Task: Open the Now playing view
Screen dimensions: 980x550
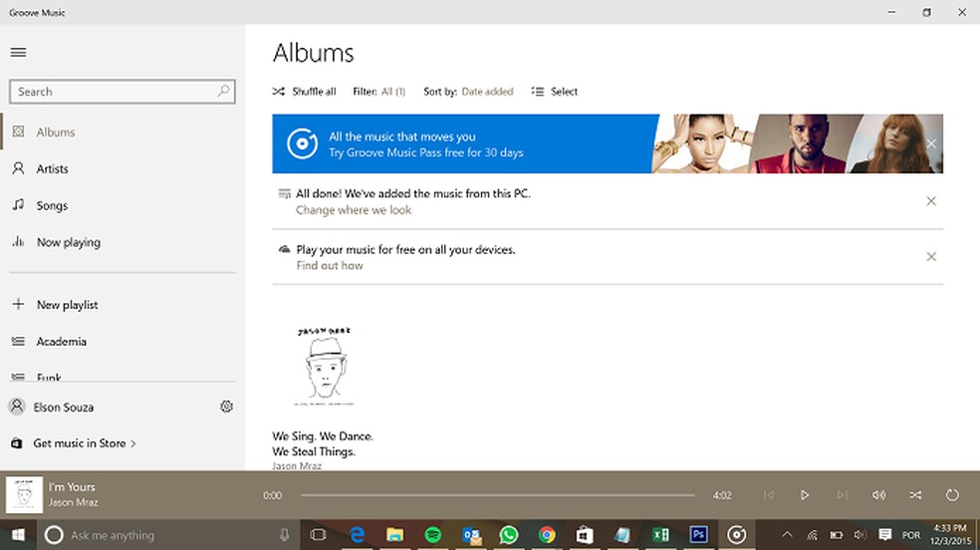Action: (122, 242)
